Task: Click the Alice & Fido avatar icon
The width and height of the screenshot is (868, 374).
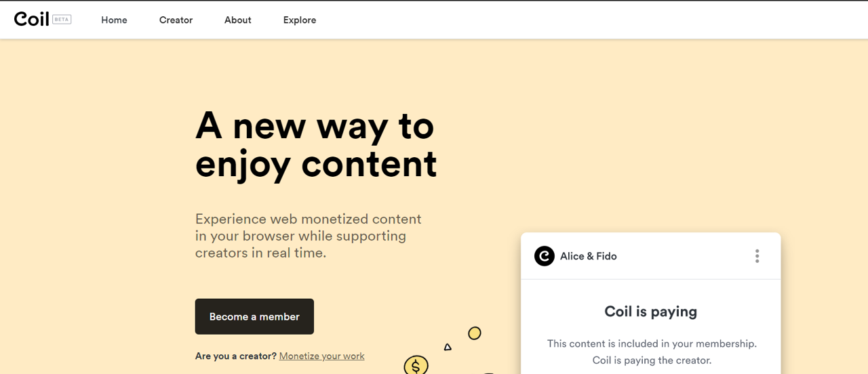Action: (545, 256)
